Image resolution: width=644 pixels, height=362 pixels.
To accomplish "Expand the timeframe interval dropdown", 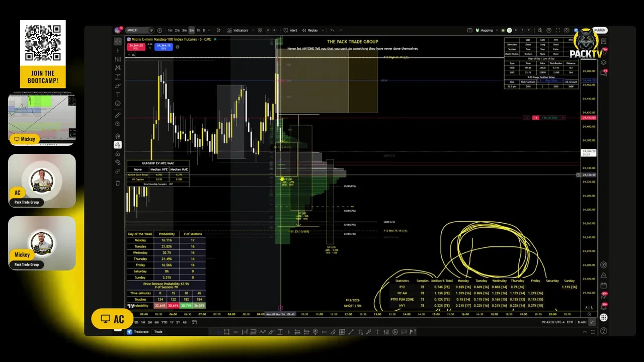I will 210,30.
